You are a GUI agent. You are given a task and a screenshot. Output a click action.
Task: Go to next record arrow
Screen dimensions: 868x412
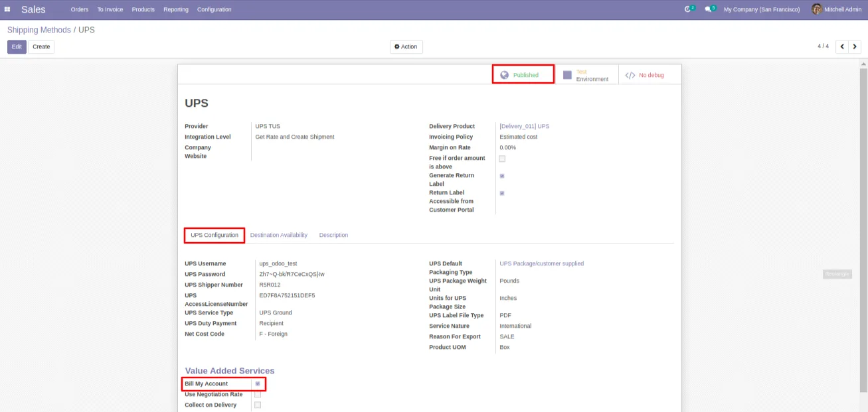click(855, 46)
